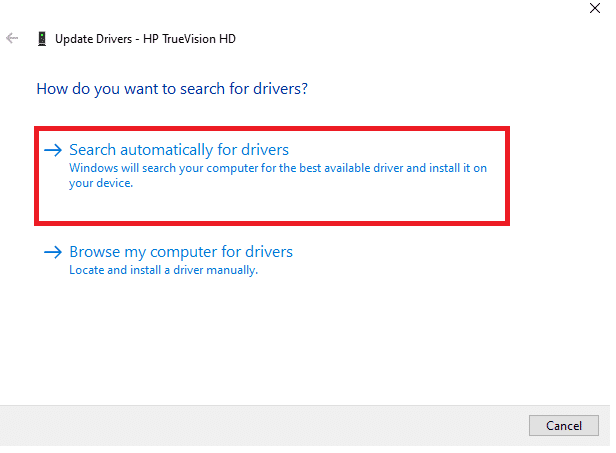The width and height of the screenshot is (616, 453).
Task: Click the arrow icon beside Browse my computer
Action: (53, 252)
